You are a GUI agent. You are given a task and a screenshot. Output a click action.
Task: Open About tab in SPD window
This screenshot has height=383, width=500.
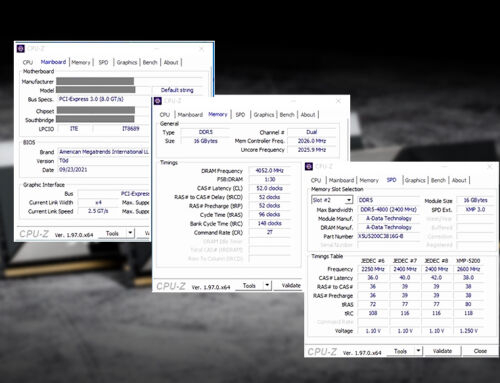coord(459,180)
